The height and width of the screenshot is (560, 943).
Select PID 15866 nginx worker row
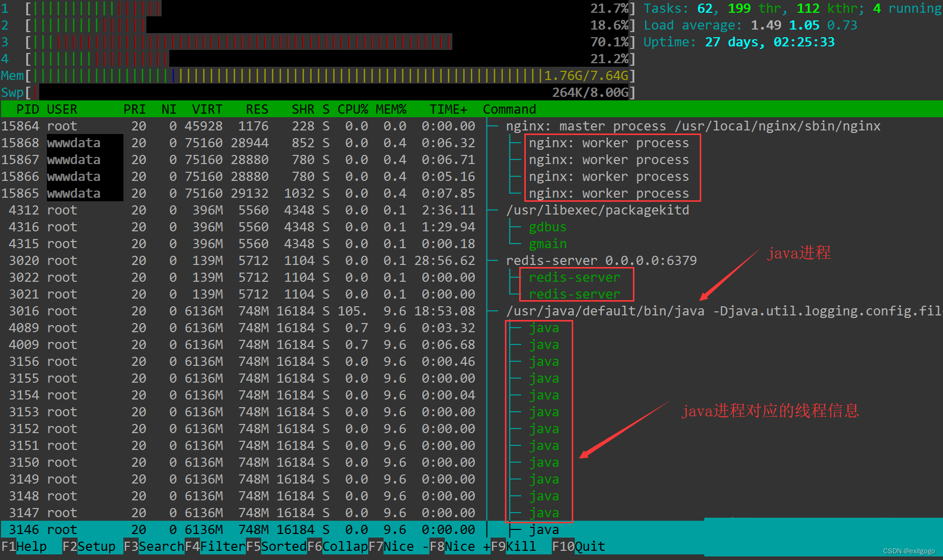(x=471, y=176)
